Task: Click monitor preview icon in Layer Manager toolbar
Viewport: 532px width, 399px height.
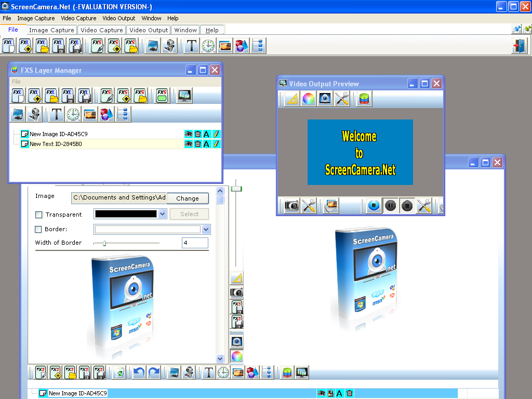Action: 184,96
